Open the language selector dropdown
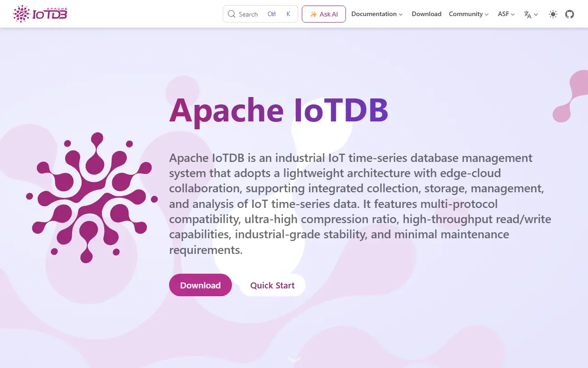The image size is (588, 368). coord(531,14)
